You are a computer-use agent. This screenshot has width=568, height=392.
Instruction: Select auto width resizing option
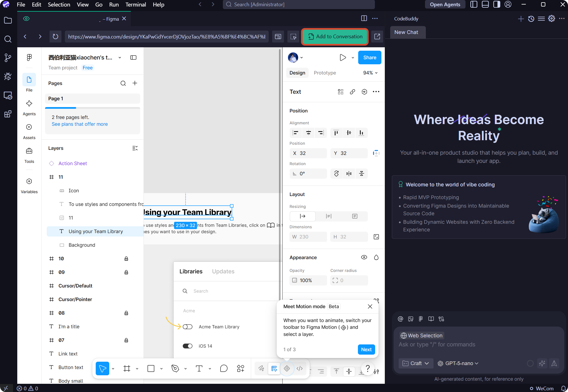[303, 216]
